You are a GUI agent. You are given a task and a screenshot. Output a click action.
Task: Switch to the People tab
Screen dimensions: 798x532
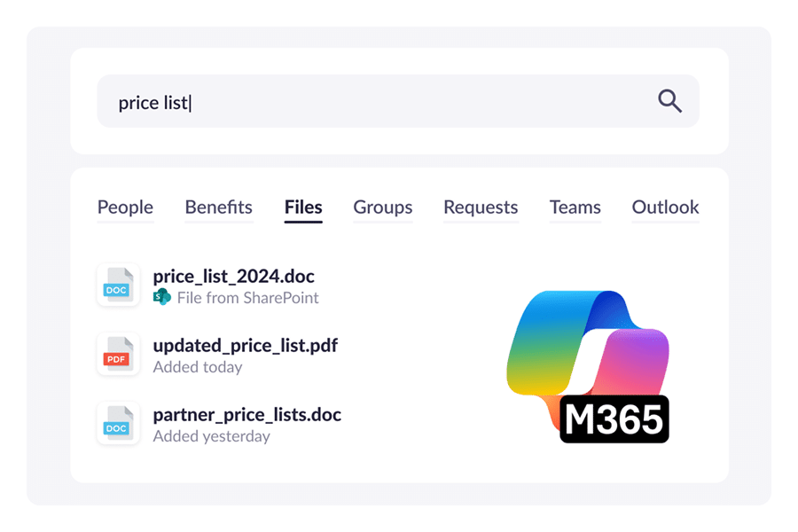point(125,207)
